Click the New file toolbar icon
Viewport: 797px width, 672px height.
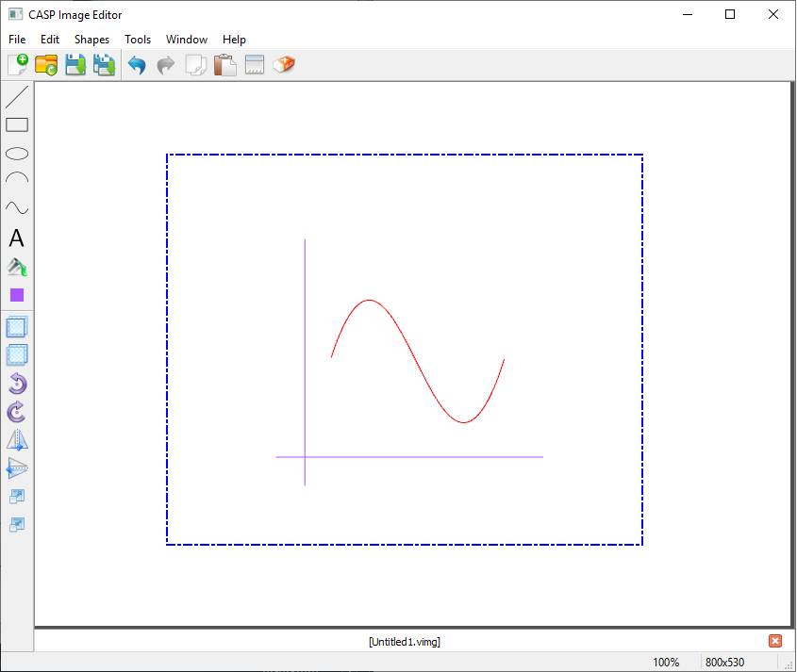tap(18, 65)
